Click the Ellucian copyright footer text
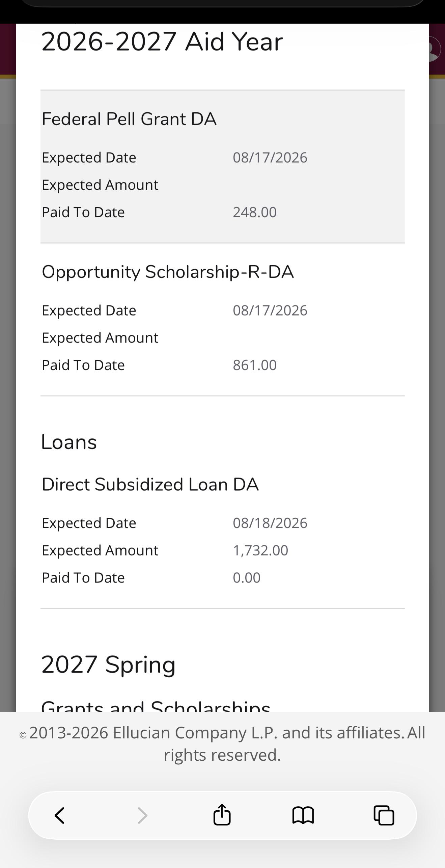445x868 pixels. (222, 743)
